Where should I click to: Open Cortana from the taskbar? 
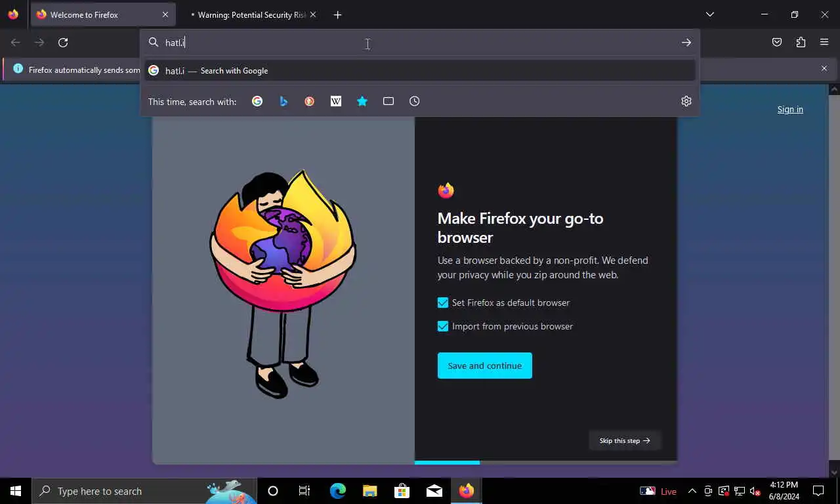click(273, 491)
